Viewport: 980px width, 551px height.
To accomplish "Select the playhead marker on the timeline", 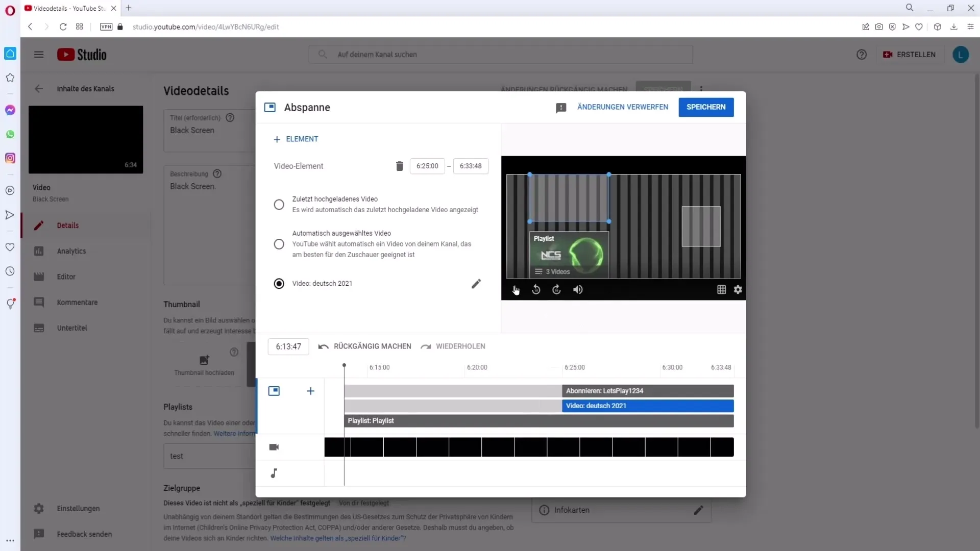I will click(344, 366).
